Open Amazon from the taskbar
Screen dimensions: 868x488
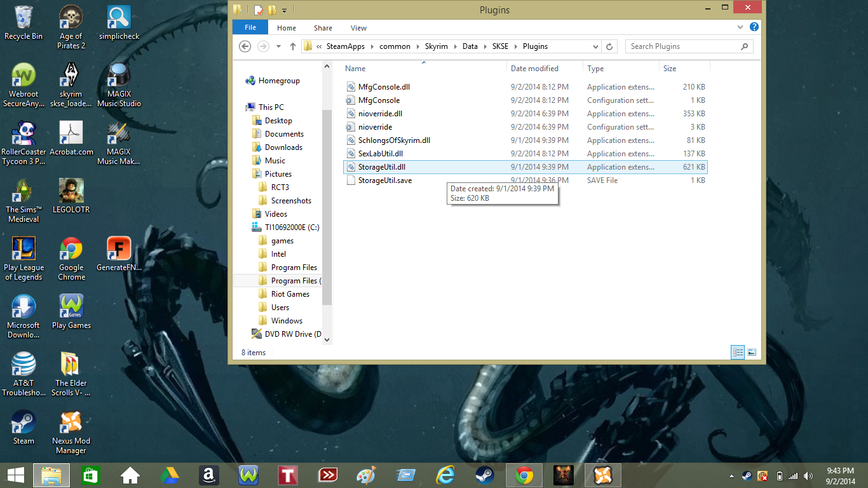click(x=208, y=475)
